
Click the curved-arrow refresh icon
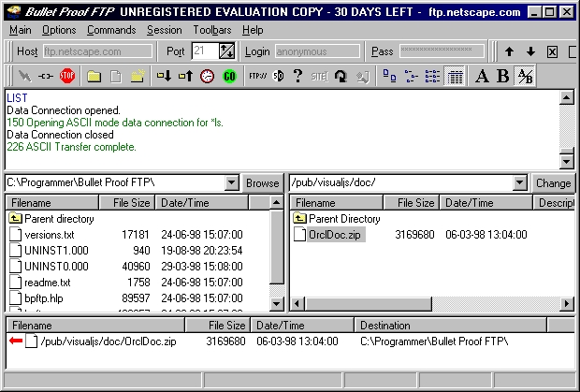pyautogui.click(x=341, y=76)
